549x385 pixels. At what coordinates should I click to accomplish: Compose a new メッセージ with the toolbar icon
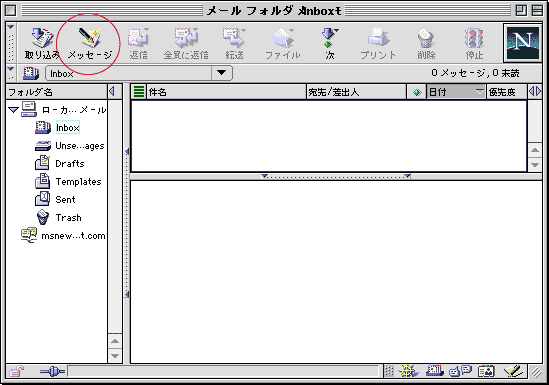89,38
